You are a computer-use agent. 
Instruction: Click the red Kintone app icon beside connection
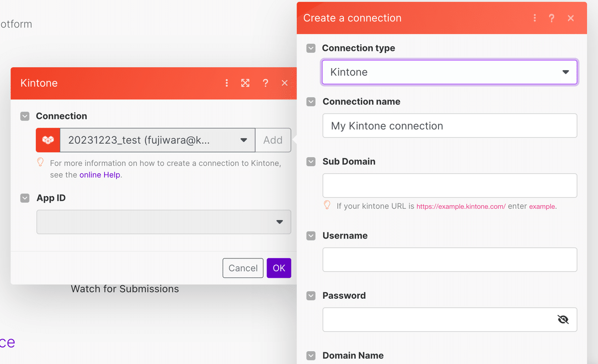click(48, 140)
